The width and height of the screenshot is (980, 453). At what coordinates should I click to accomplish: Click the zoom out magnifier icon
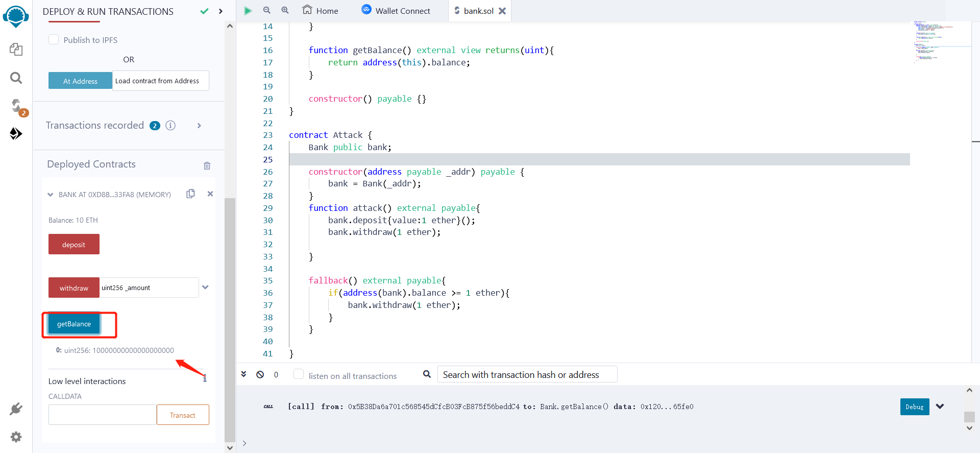(x=266, y=10)
